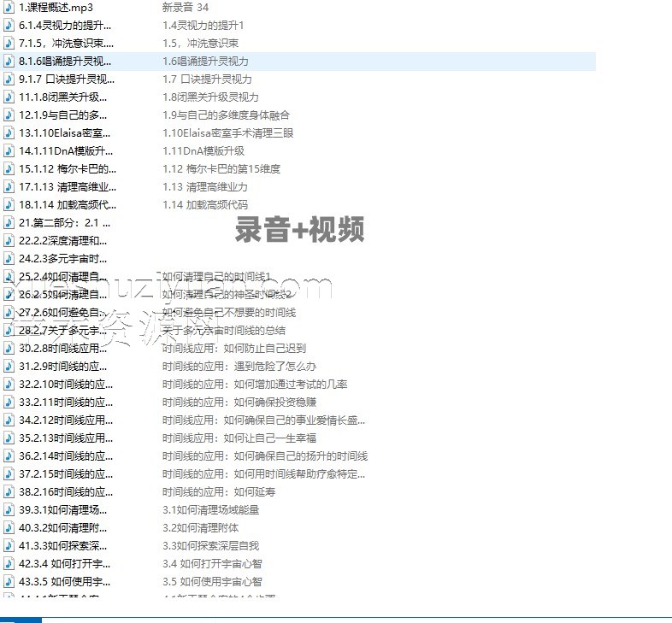Screen dimensions: 672x623
Task: Click the audio icon for 1.课程概述.mp3
Action: [9, 8]
